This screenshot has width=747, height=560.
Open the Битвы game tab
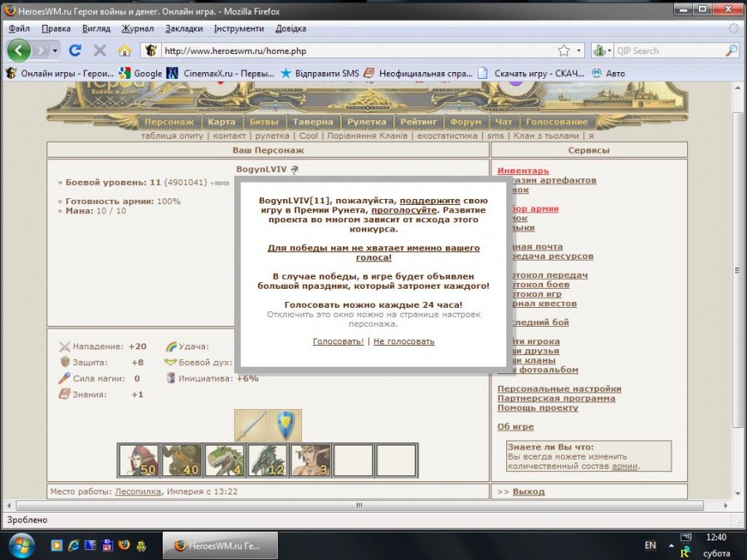point(264,121)
